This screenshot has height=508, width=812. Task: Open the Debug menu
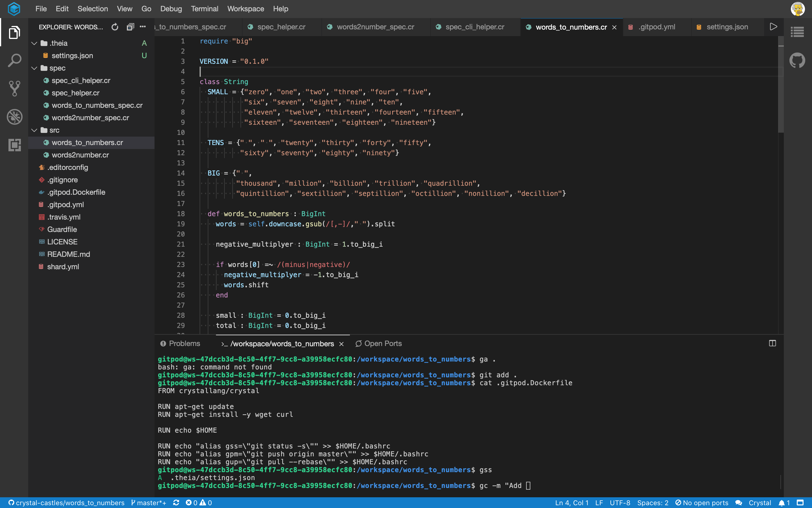tap(171, 9)
